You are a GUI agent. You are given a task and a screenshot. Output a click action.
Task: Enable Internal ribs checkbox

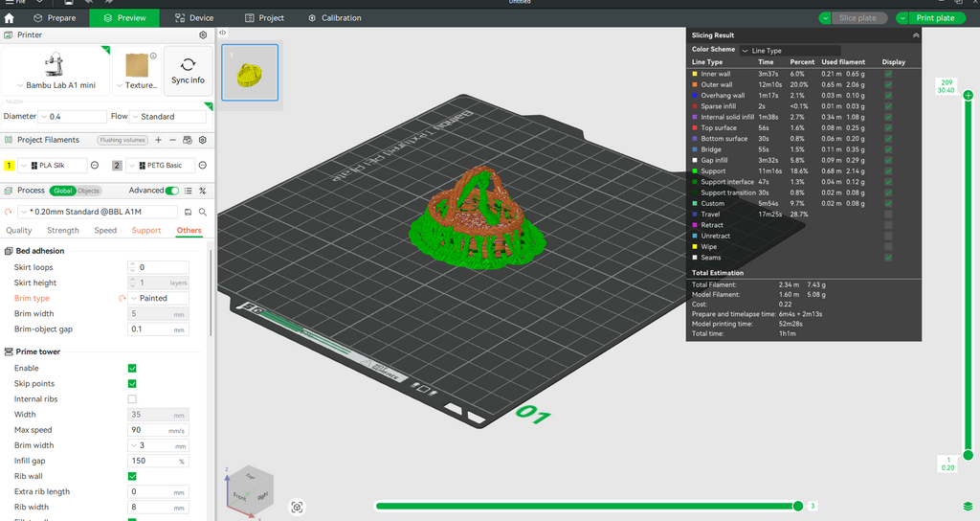132,399
